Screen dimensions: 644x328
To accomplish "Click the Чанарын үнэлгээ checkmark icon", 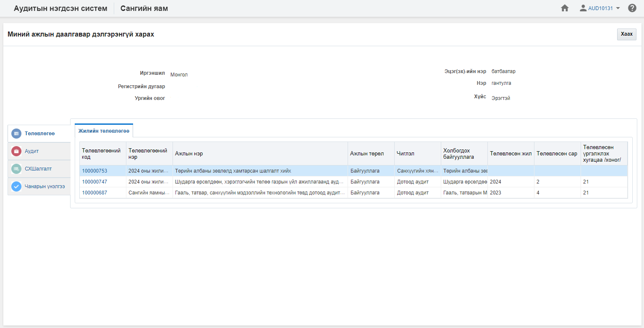I will 16,186.
